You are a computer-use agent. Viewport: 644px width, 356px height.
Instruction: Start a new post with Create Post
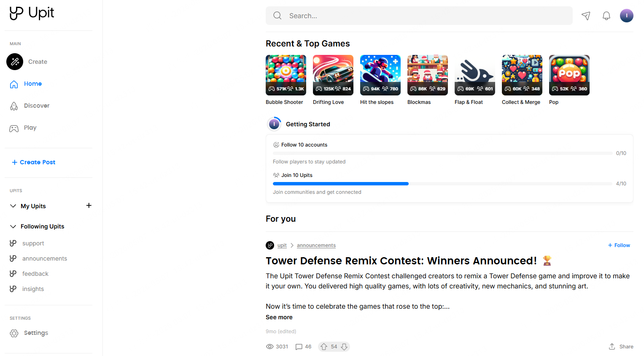[x=34, y=162]
